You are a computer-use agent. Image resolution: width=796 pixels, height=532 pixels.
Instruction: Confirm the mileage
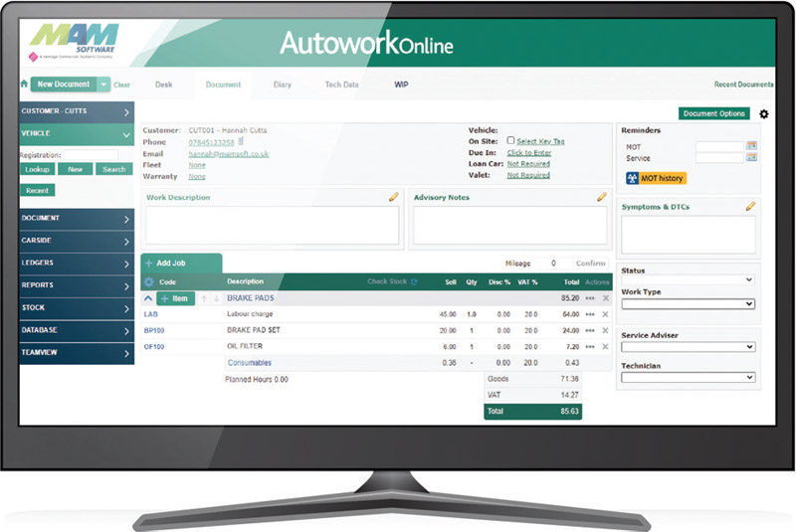tap(590, 264)
